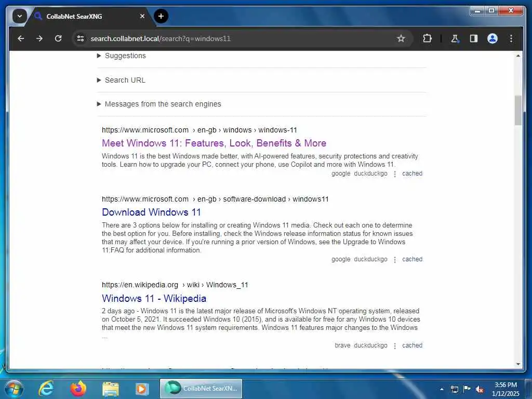Screen dimensions: 532x399
Task: Open Windows 11 - Wikipedia result
Action: tap(154, 299)
